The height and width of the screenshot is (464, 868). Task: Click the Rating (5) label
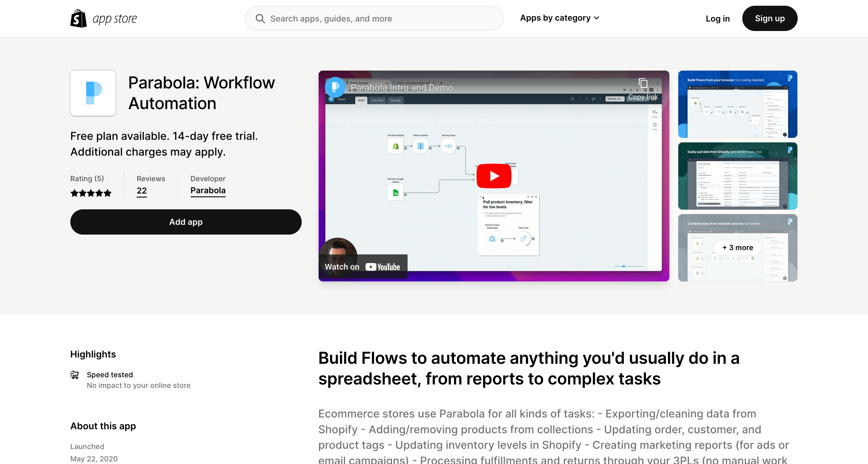pos(87,179)
